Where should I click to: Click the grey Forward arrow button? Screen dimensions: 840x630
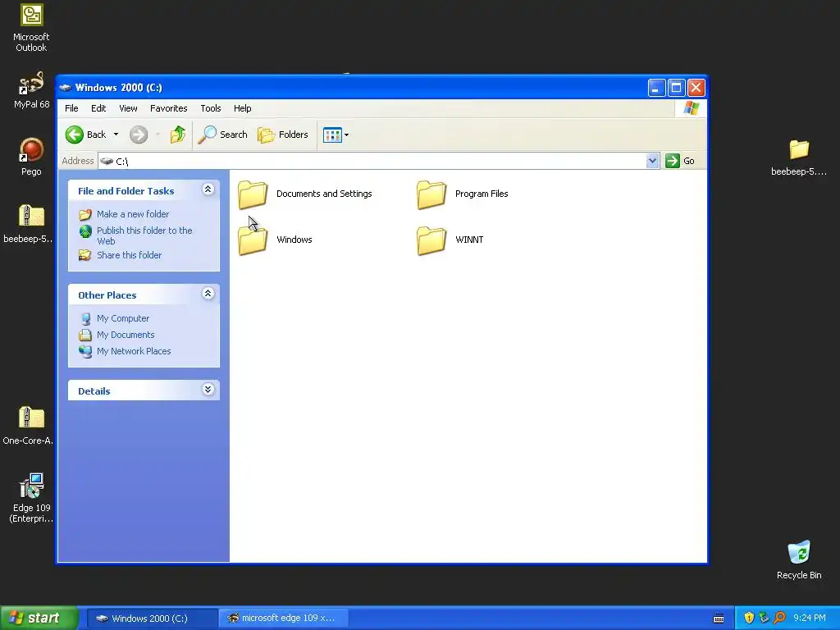(138, 135)
